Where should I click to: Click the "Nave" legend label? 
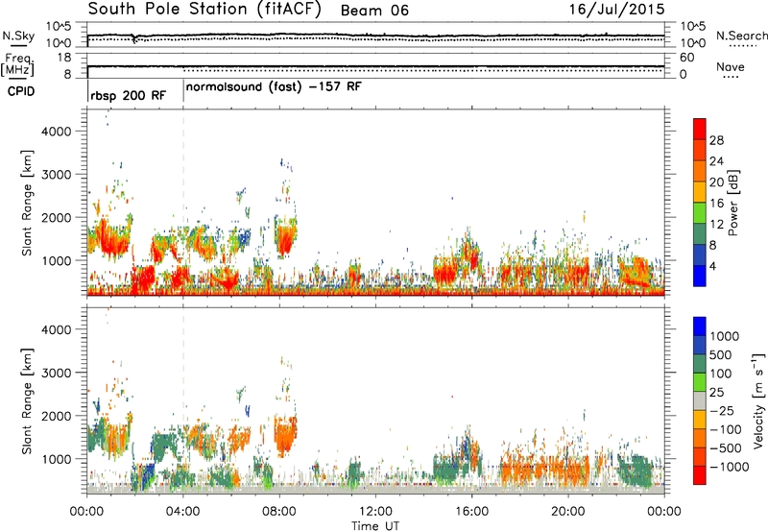click(x=731, y=67)
